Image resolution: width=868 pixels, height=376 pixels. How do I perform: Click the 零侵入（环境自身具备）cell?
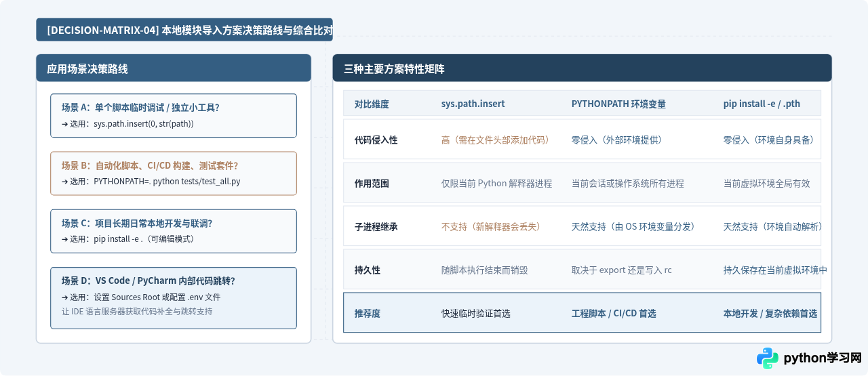pos(769,140)
